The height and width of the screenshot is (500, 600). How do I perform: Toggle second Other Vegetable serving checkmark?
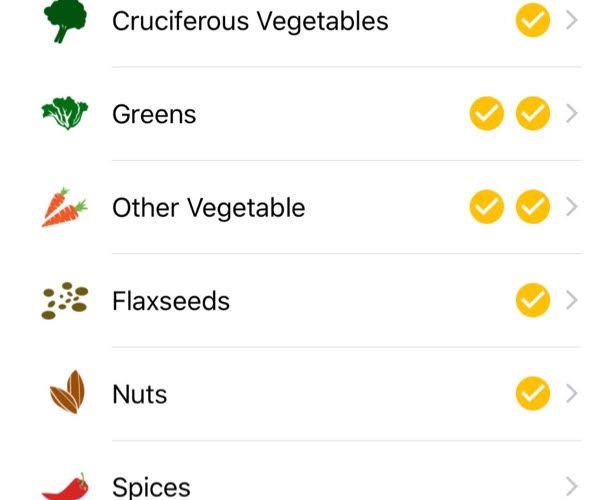click(533, 207)
